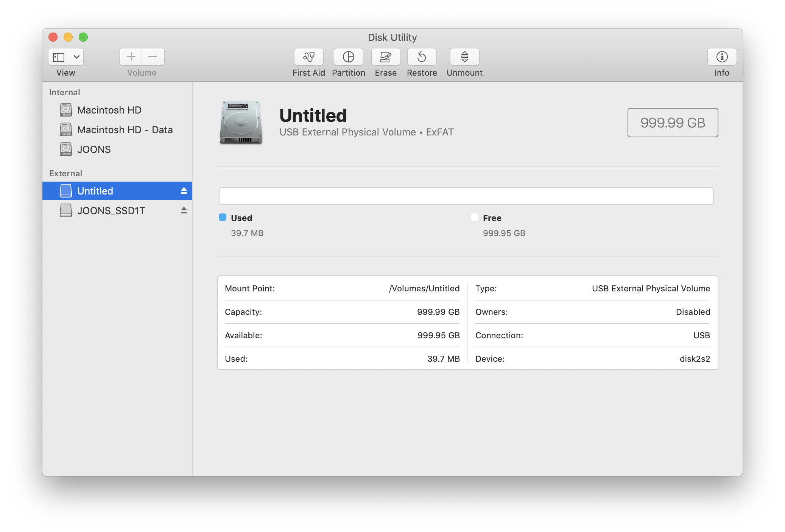Viewport: 785px width, 532px height.
Task: Click the blue Used legend swatch
Action: click(x=223, y=217)
